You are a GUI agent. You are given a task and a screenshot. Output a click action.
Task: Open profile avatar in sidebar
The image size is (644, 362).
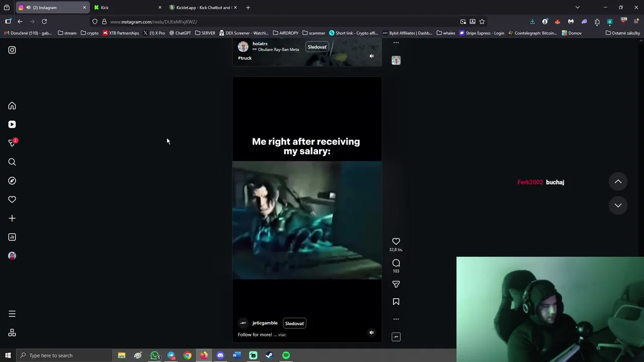12,256
